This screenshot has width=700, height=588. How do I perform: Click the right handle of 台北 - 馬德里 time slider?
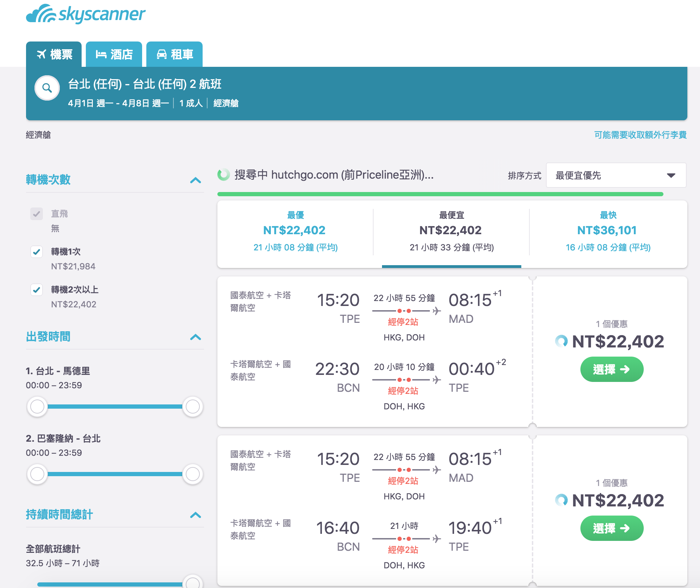coord(193,407)
